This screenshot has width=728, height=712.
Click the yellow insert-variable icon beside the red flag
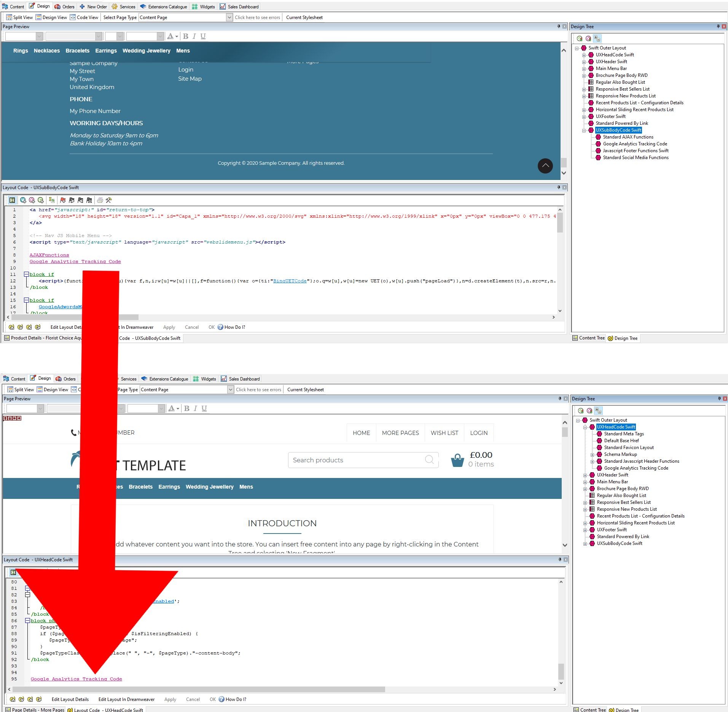point(52,200)
